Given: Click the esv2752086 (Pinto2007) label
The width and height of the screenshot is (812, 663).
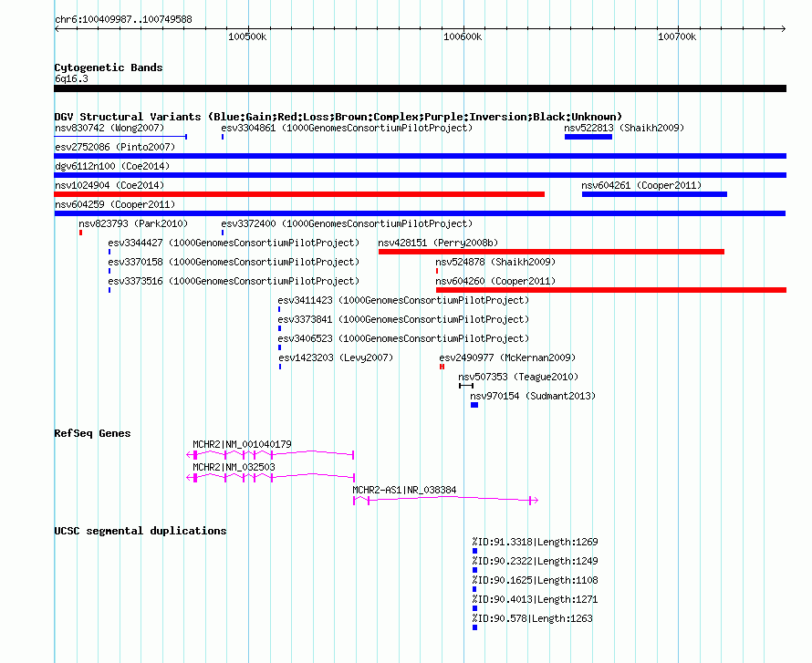Looking at the screenshot, I should coord(115,147).
